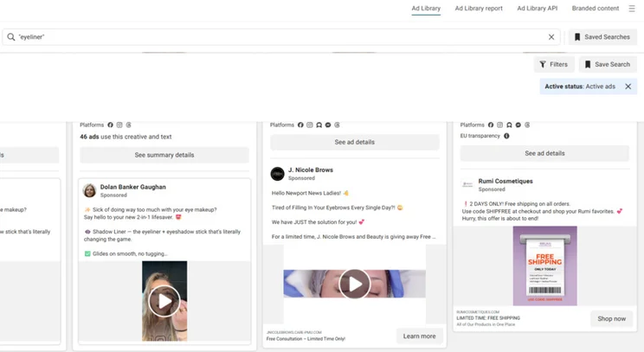Image resolution: width=644 pixels, height=352 pixels.
Task: Click Audience Network icon above J. Nicole Brows ad
Action: tap(319, 125)
